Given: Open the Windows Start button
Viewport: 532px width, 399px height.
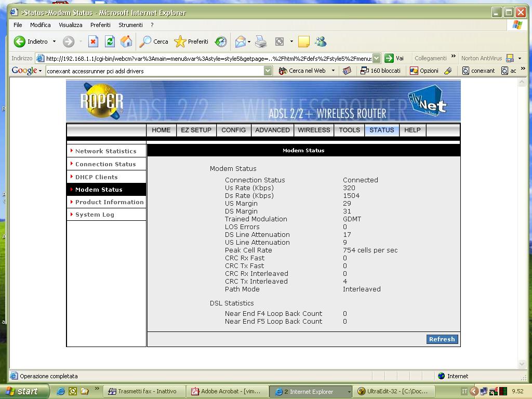Looking at the screenshot, I should click(x=24, y=391).
